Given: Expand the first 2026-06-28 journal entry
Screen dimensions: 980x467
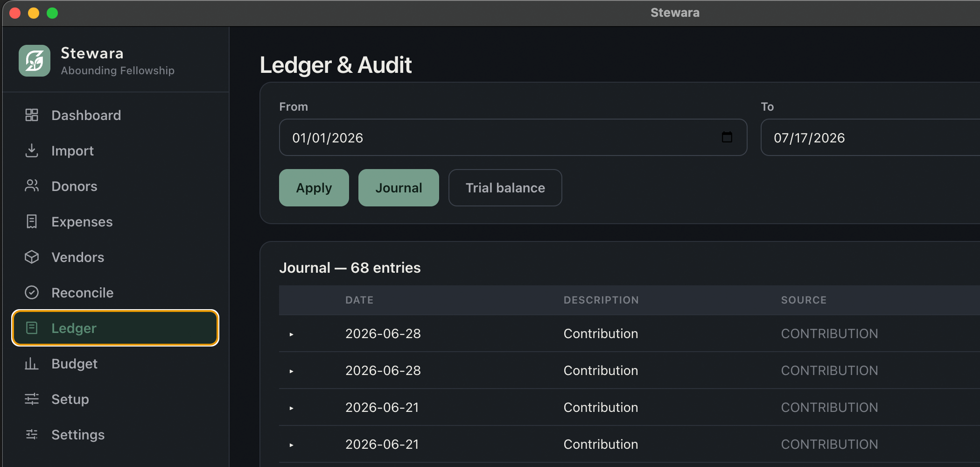Looking at the screenshot, I should 291,334.
